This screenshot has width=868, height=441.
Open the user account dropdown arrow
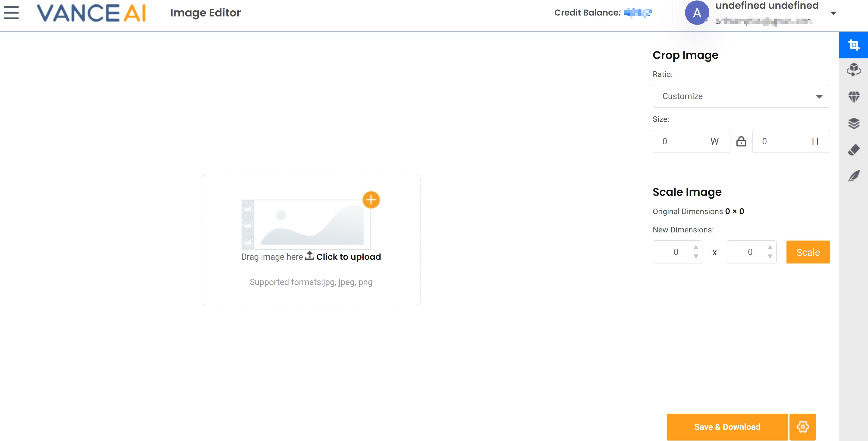coord(833,13)
